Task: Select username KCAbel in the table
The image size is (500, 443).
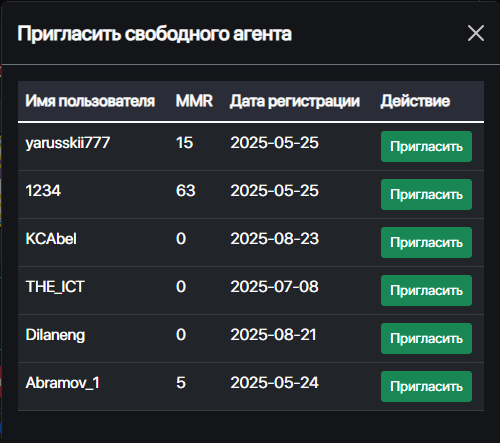Action: (x=51, y=239)
